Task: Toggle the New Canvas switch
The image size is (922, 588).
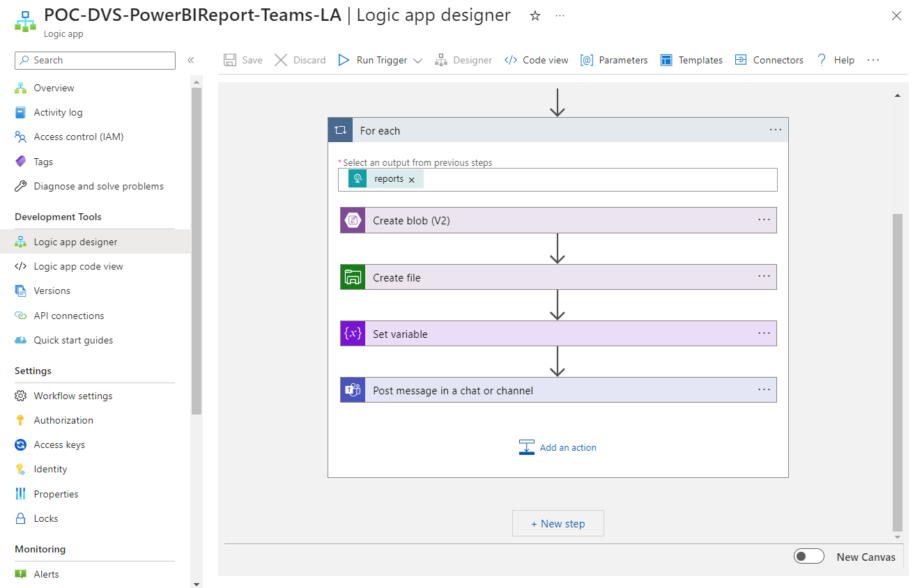Action: (x=808, y=556)
